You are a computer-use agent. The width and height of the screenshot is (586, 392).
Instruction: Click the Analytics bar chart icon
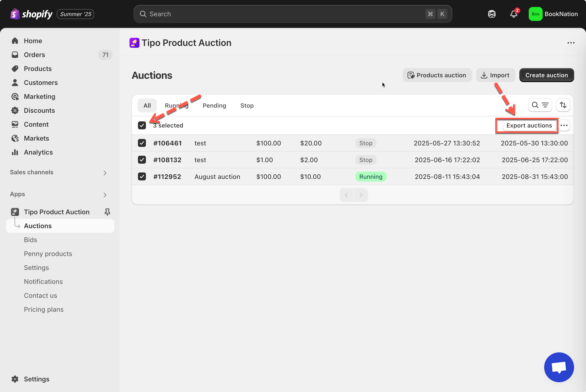point(15,152)
